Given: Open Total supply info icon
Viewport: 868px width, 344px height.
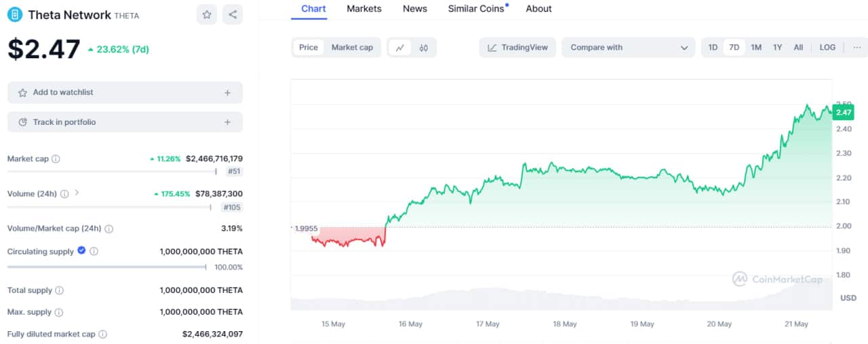Looking at the screenshot, I should point(59,290).
